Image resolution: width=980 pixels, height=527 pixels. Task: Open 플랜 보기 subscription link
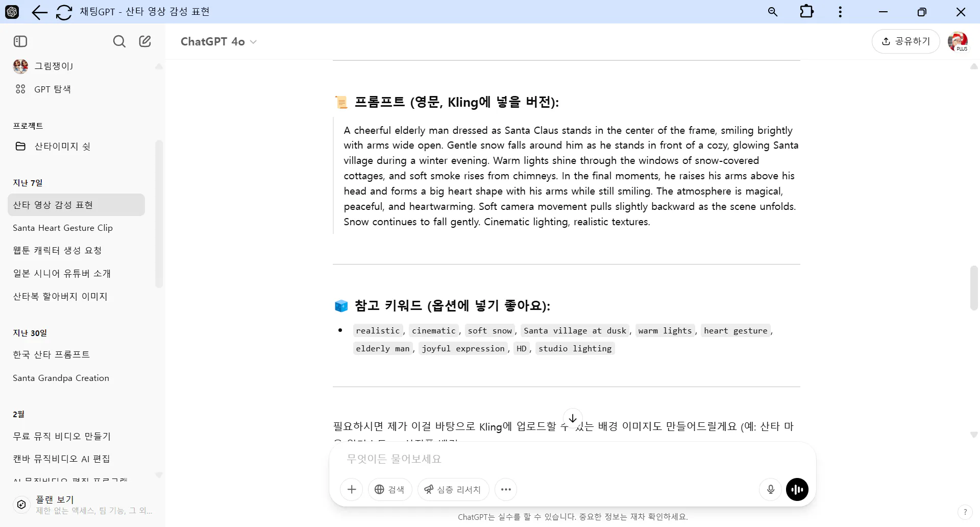point(56,499)
